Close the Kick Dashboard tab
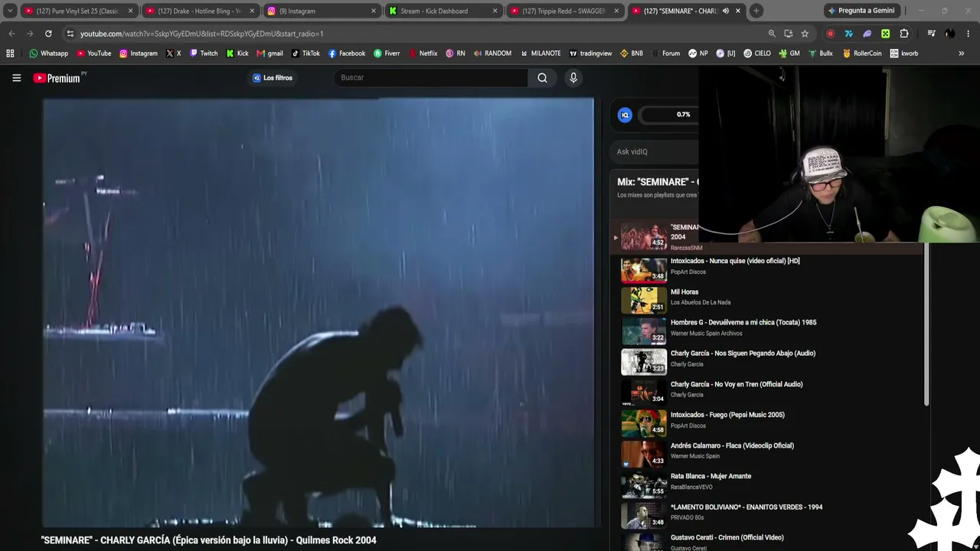The width and height of the screenshot is (980, 551). point(495,11)
